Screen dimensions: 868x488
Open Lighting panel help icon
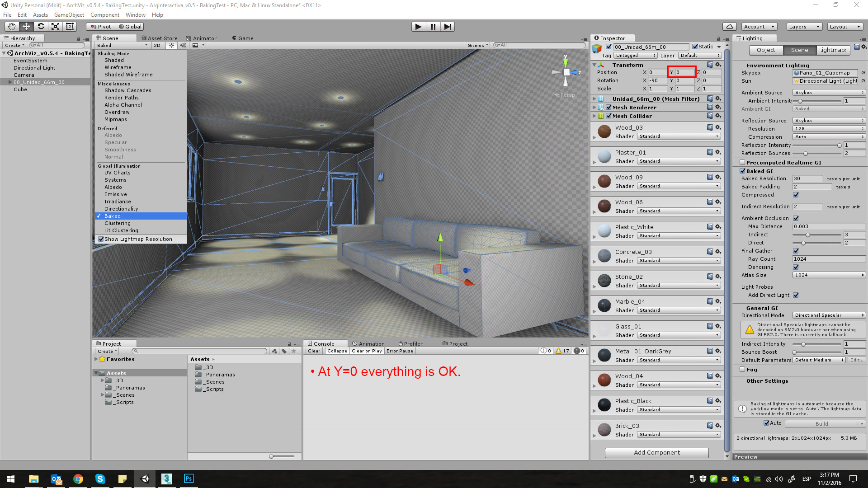click(x=857, y=47)
